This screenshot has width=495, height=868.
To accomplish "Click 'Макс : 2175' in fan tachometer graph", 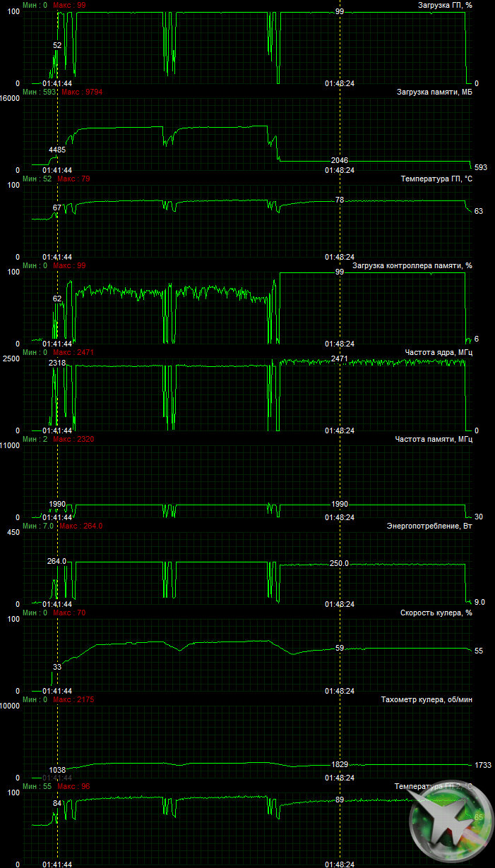I will [73, 699].
